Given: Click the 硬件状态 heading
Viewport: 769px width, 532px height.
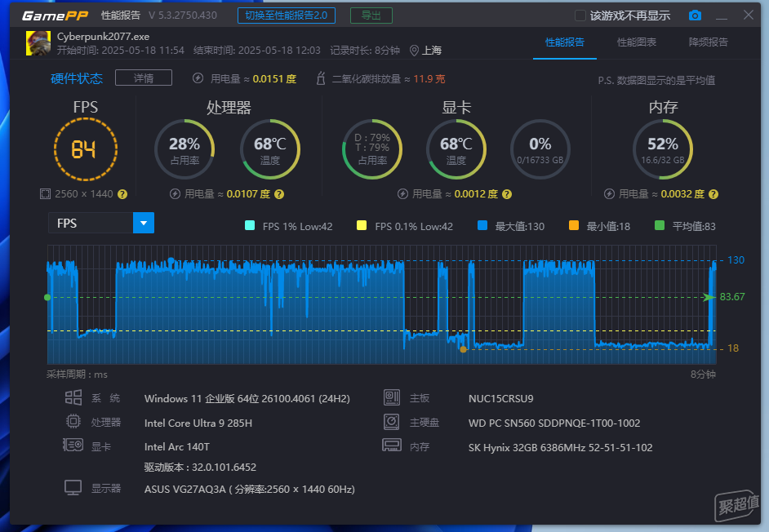Looking at the screenshot, I should click(x=77, y=78).
